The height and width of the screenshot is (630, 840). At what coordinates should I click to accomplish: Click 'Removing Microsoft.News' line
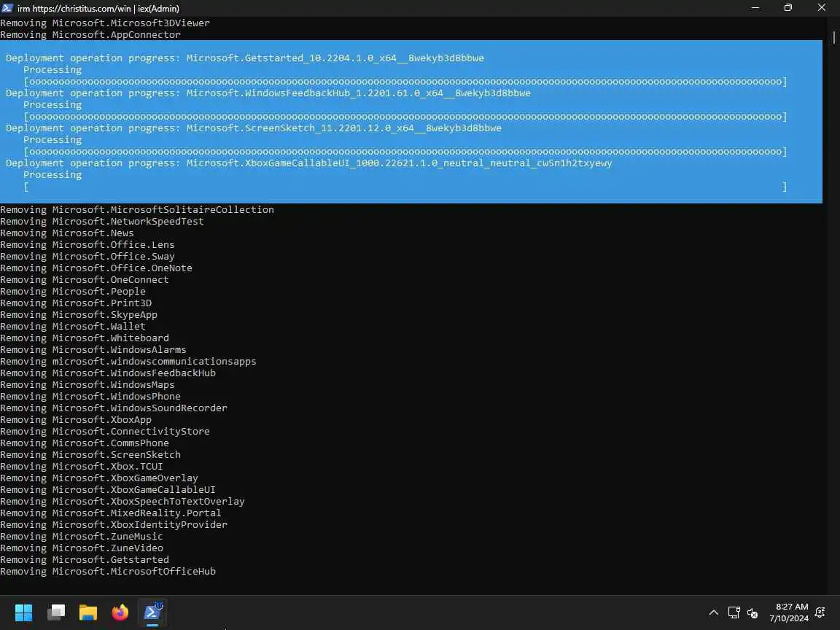click(x=67, y=233)
